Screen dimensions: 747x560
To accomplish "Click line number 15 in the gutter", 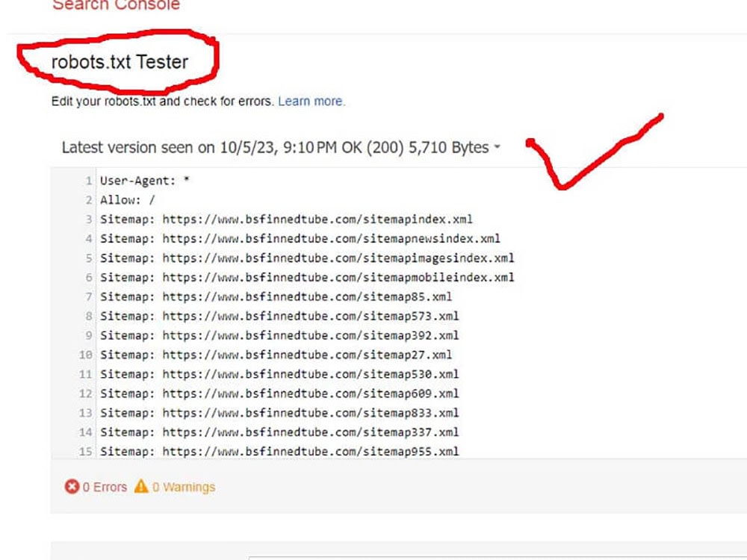I will click(86, 452).
